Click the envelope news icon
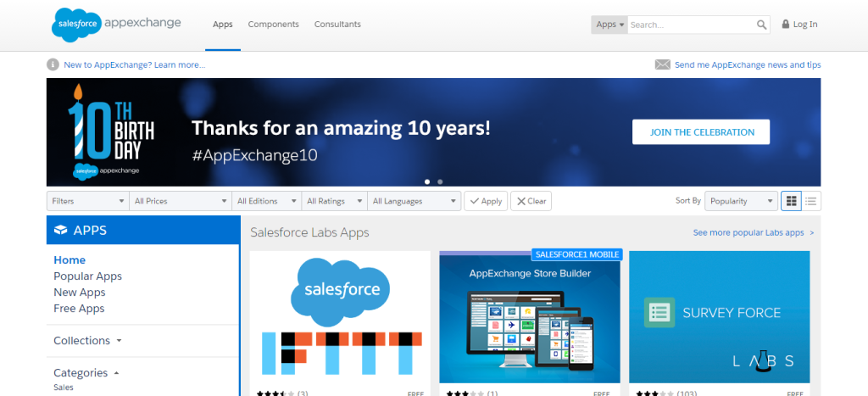This screenshot has width=868, height=396. coord(662,64)
